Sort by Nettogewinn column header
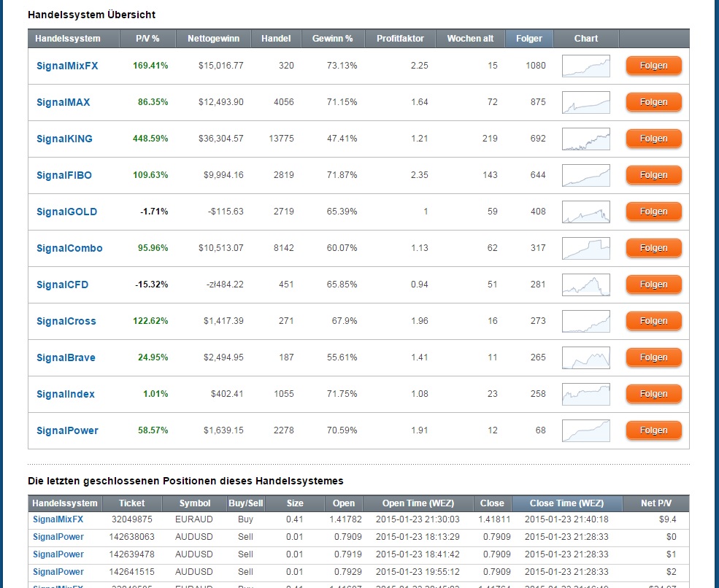This screenshot has height=588, width=719. pos(214,39)
